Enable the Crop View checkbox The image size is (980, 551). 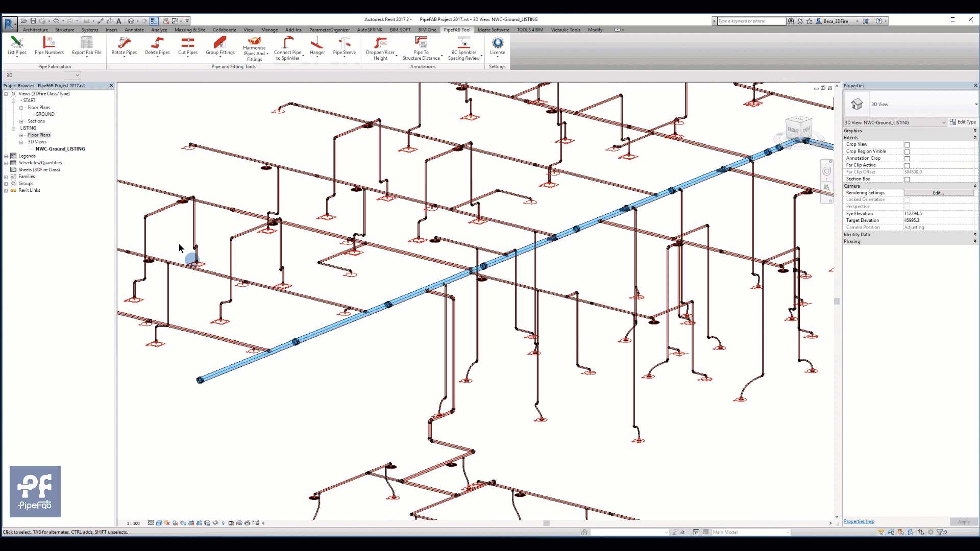907,145
